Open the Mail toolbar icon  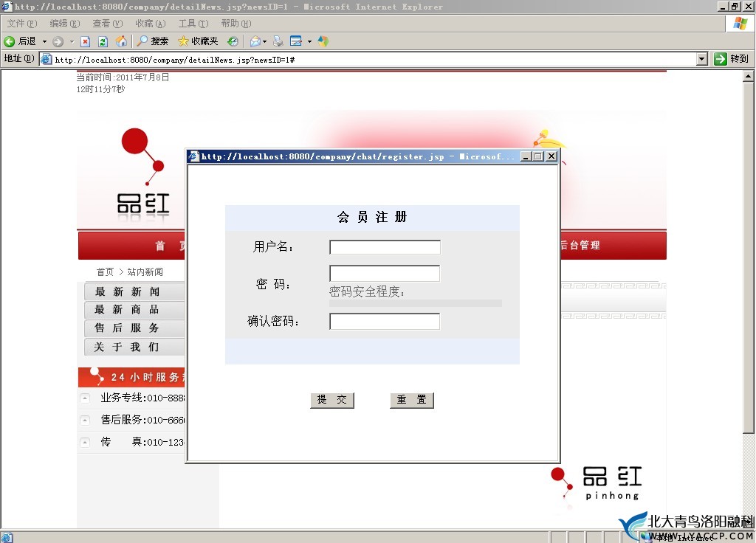click(x=255, y=41)
